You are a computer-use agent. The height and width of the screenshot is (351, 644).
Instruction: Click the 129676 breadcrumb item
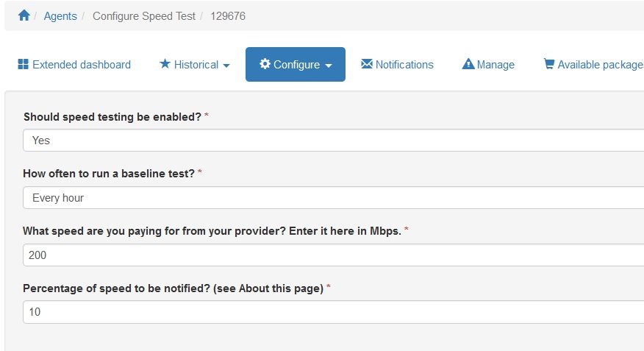228,16
